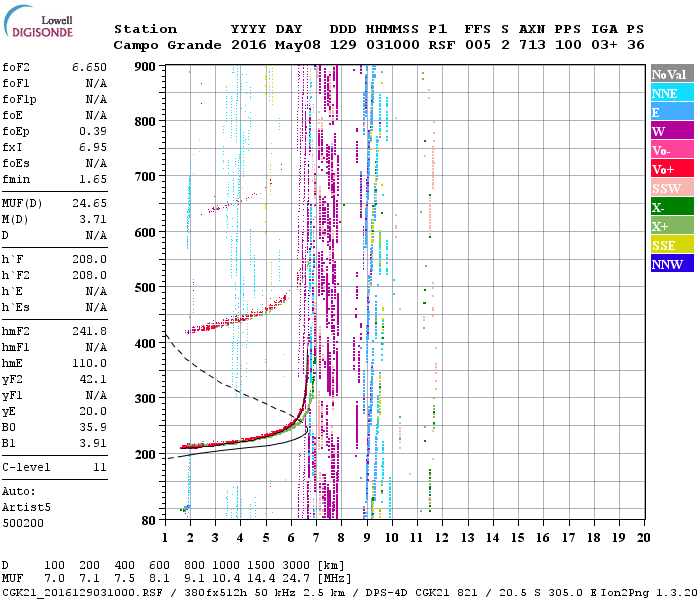Select the W purple legend swatch
The image size is (700, 600).
tap(672, 131)
